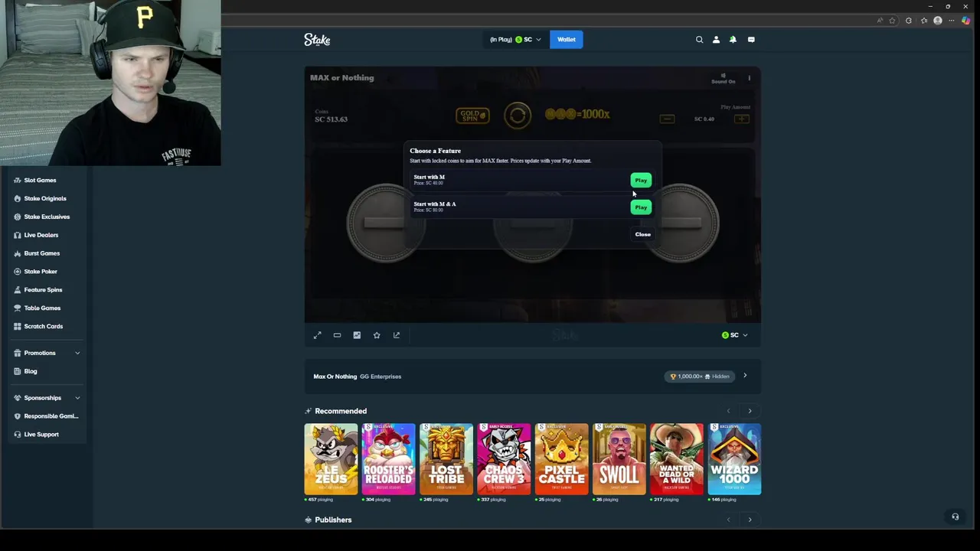
Task: Open the Rooster's Reloaded thumbnail
Action: point(388,459)
